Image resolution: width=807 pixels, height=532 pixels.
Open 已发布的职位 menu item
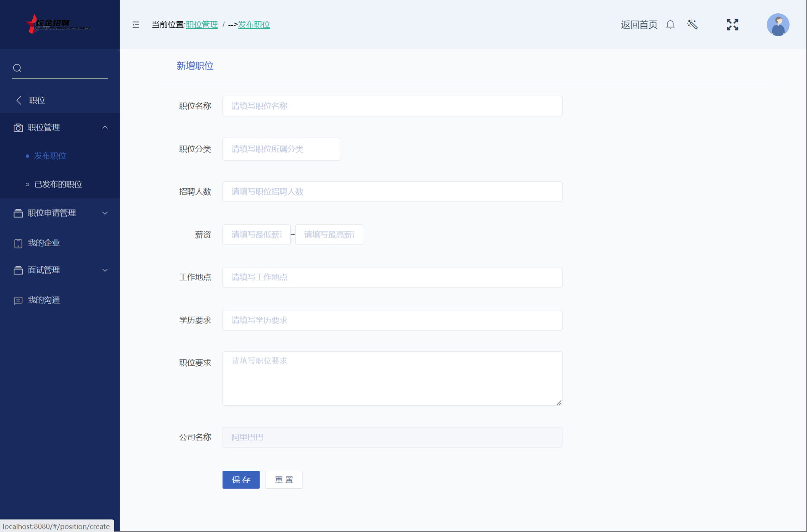pyautogui.click(x=58, y=184)
